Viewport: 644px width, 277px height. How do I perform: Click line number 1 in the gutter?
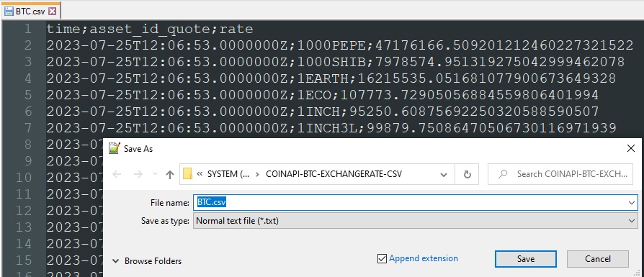coord(27,29)
